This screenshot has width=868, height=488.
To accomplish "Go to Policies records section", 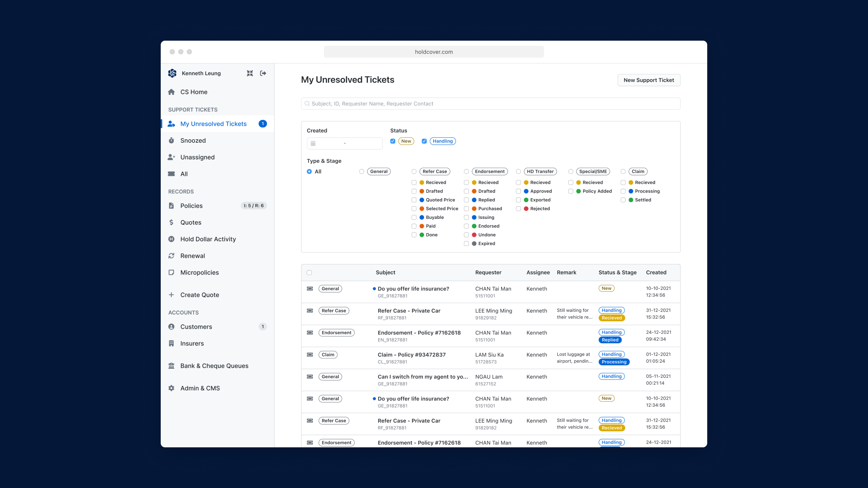I will 192,206.
